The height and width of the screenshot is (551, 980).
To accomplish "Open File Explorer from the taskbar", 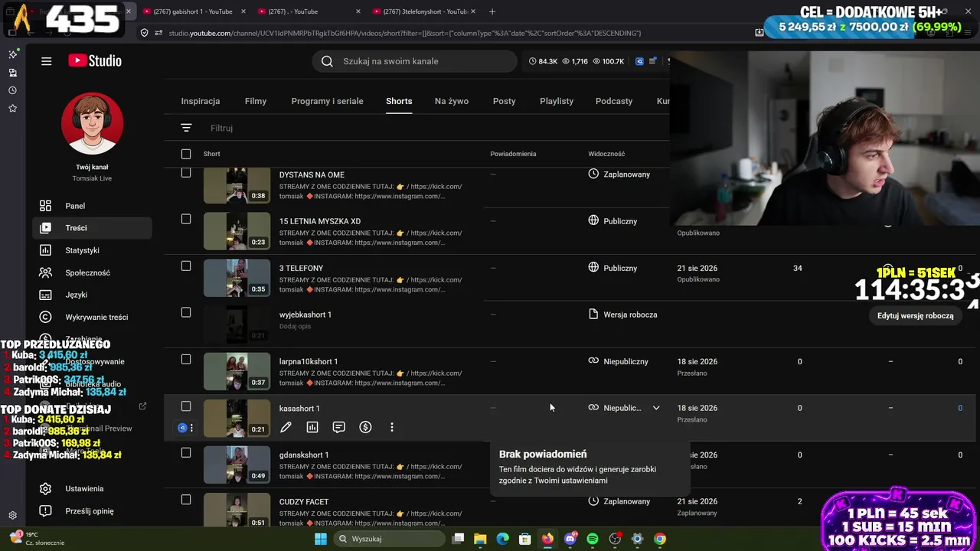I will pos(480,539).
